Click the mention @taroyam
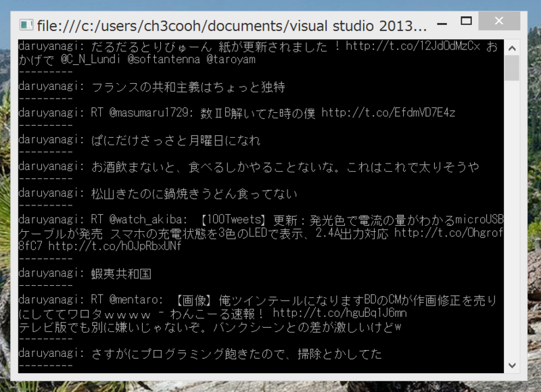 (231, 59)
